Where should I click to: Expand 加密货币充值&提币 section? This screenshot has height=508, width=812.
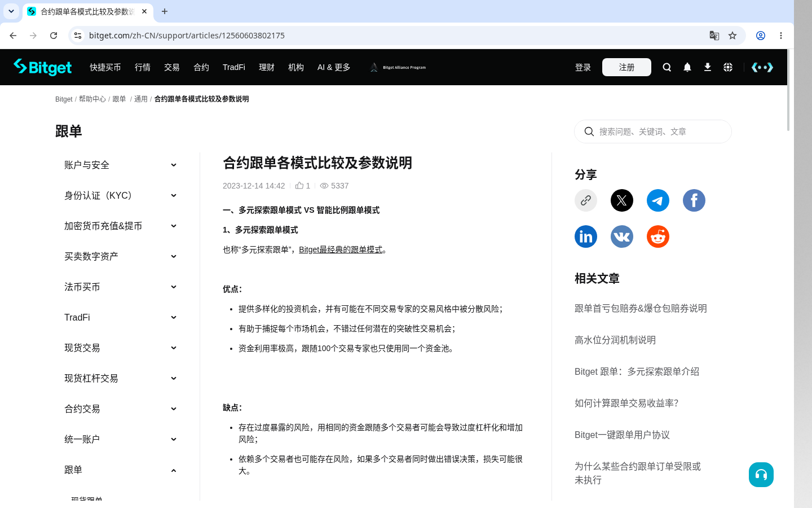tap(121, 226)
